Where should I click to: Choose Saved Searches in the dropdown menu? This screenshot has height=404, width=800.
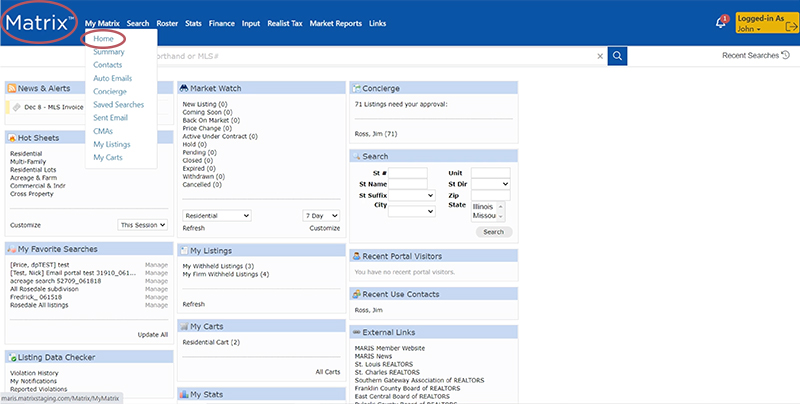coord(118,104)
